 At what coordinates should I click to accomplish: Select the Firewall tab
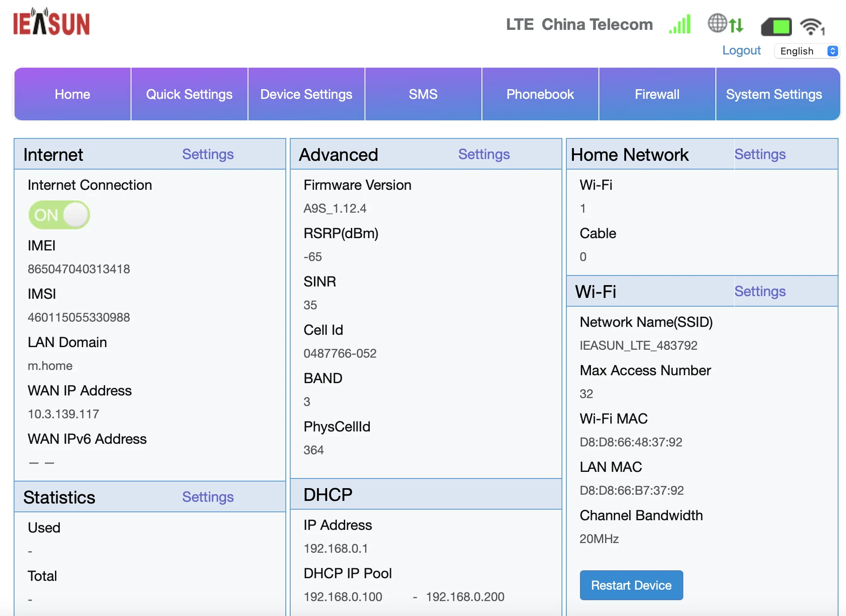coord(657,94)
